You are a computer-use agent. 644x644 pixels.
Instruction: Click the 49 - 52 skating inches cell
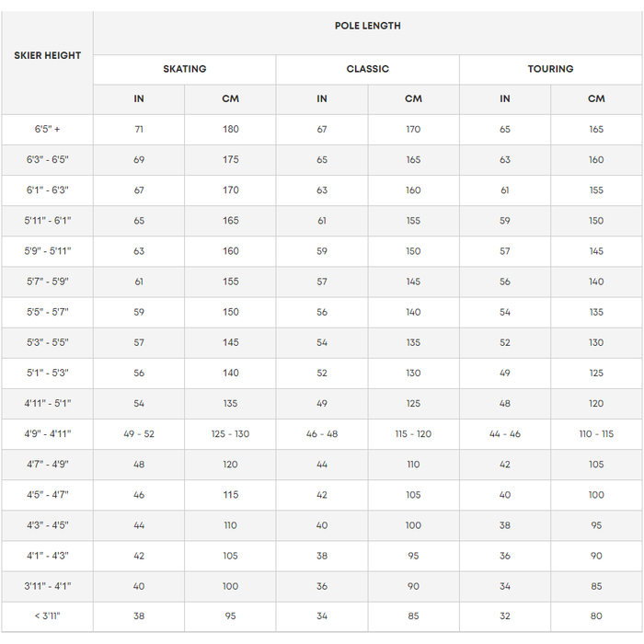coord(139,434)
